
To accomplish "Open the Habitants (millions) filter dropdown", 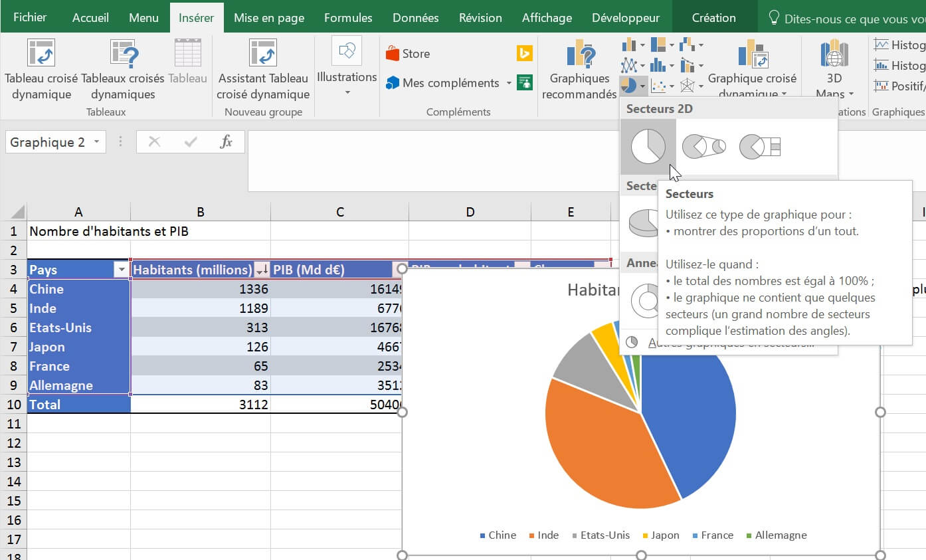I will (x=262, y=270).
